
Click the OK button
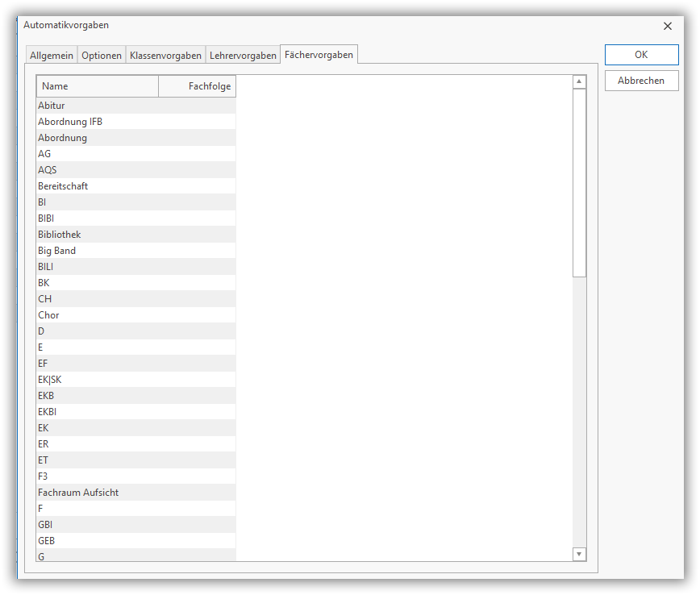tap(641, 55)
